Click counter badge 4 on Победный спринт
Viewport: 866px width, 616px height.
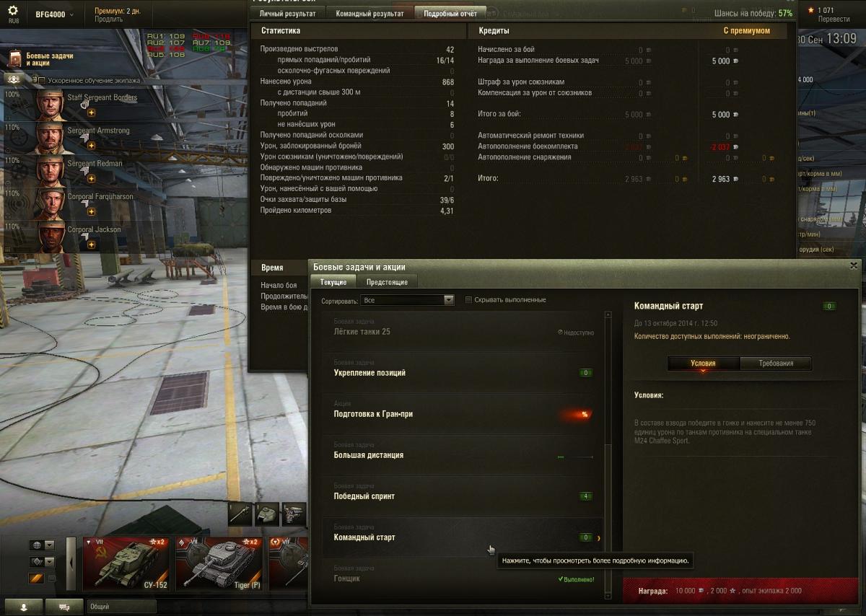pos(586,496)
